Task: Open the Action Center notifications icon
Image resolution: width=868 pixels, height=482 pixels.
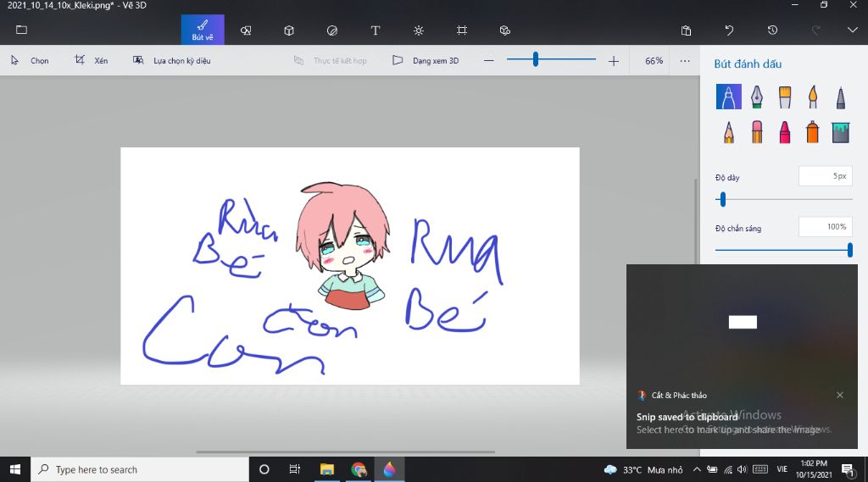Action: click(x=848, y=470)
